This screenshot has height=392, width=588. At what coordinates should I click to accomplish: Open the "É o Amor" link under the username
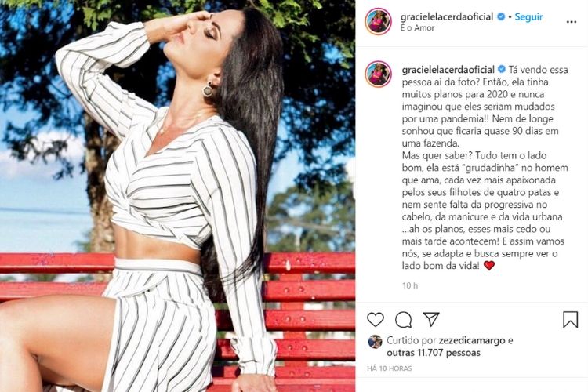point(418,27)
